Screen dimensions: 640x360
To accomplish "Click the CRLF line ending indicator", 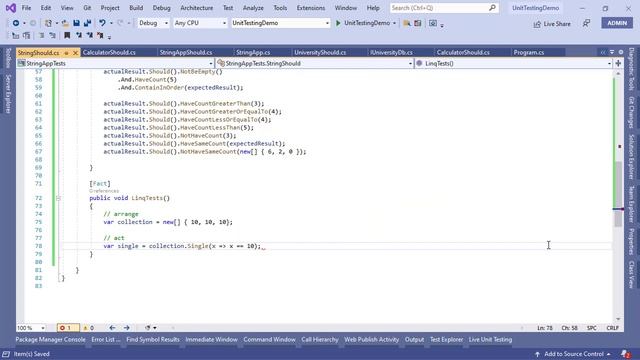I will click(612, 328).
